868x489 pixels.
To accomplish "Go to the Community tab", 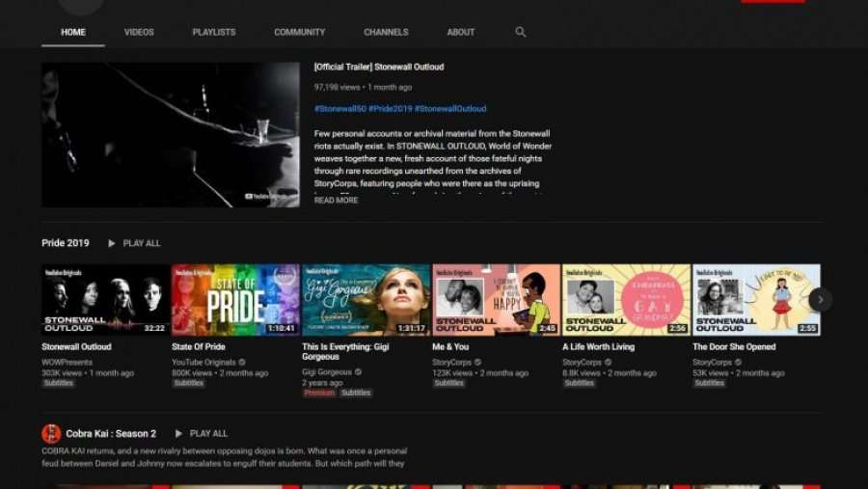I will (300, 32).
